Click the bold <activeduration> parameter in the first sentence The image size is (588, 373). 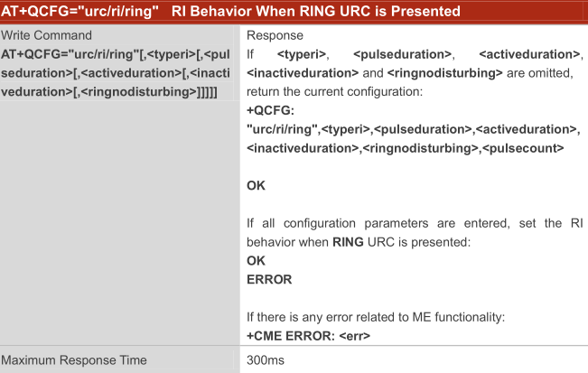[x=529, y=55]
